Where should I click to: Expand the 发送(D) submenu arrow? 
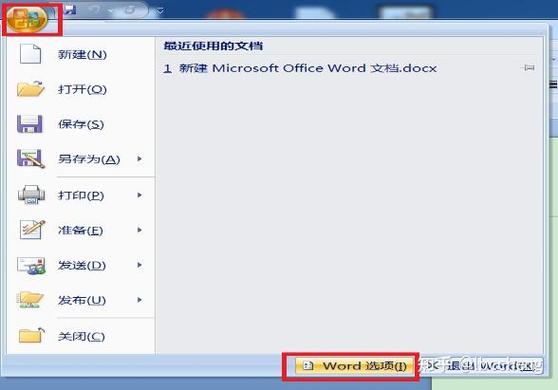(140, 265)
